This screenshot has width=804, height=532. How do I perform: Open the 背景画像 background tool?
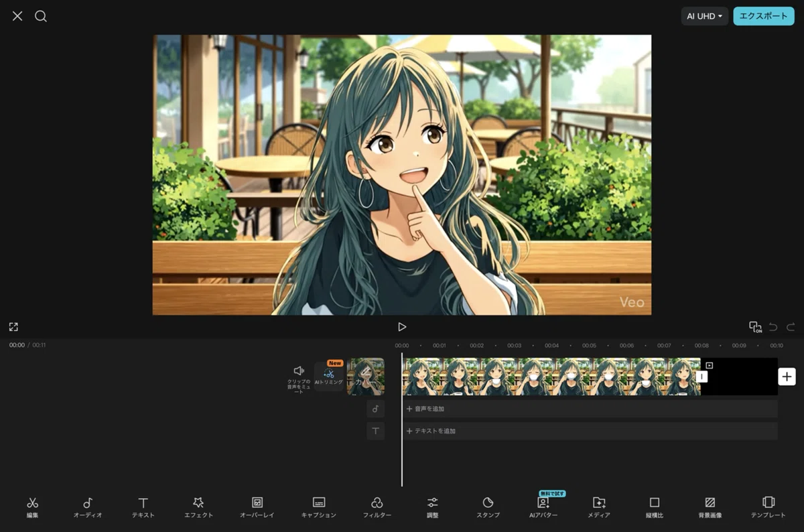[x=710, y=508]
